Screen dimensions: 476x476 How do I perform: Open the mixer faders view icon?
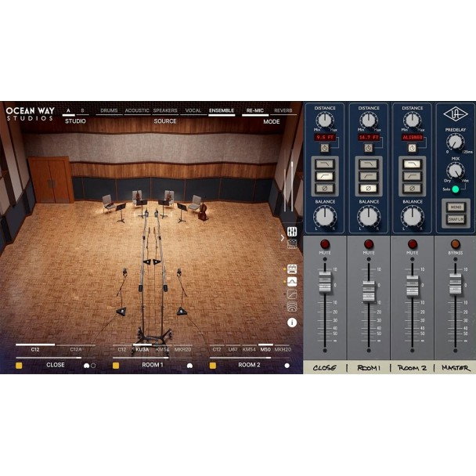[292, 232]
